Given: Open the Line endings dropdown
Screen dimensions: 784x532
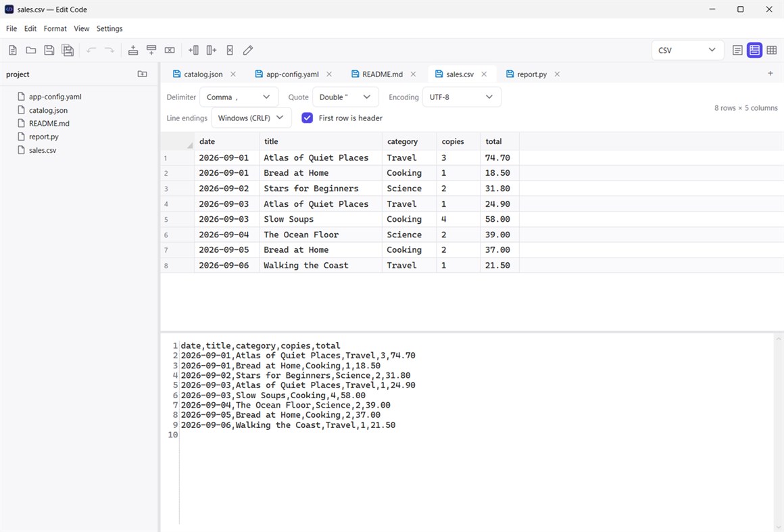Looking at the screenshot, I should [x=251, y=118].
